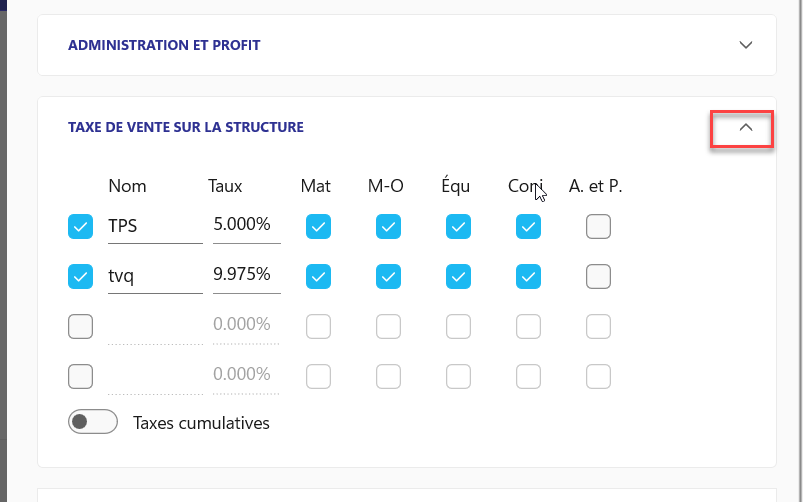Edit the tvq name field
The image size is (803, 502).
[x=154, y=276]
